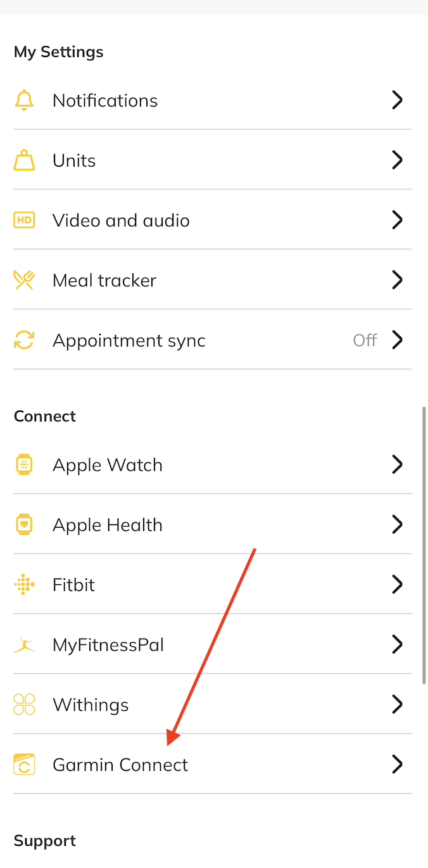
Task: Open the MyFitnessPal connection
Action: tap(108, 645)
